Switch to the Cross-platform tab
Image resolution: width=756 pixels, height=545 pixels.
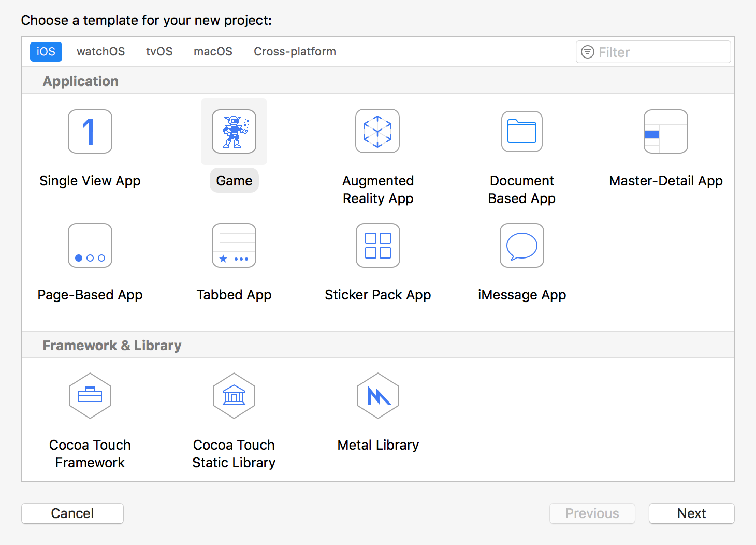[x=294, y=51]
